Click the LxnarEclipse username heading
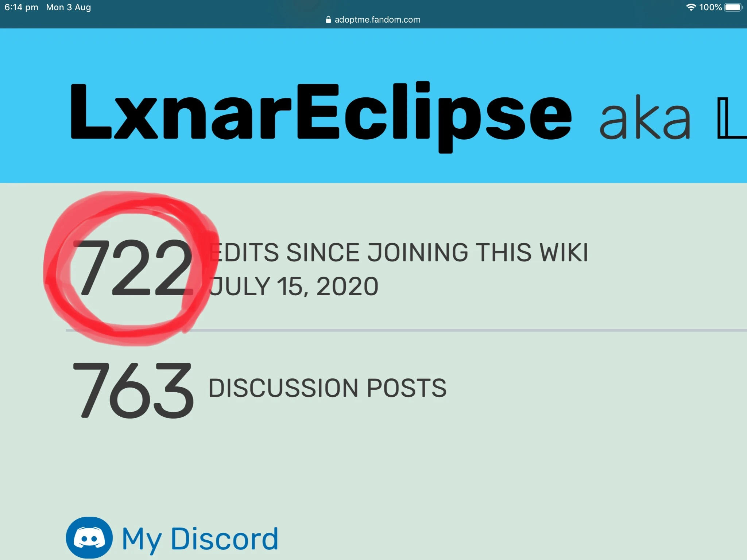This screenshot has height=560, width=747. tap(321, 117)
